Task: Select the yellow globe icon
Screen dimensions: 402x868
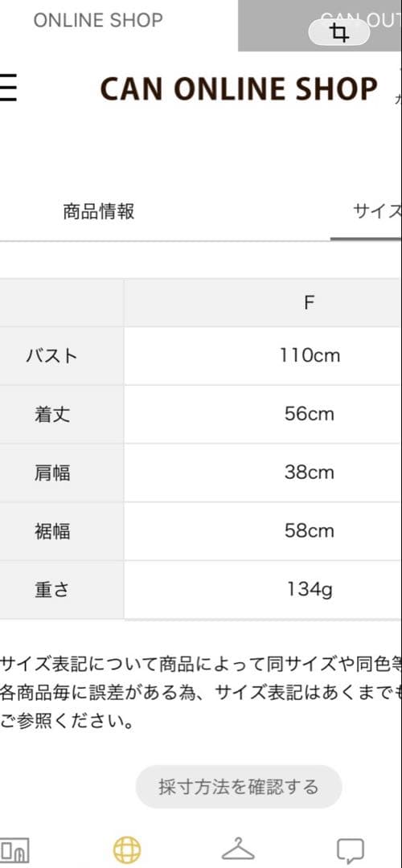Action: point(127,850)
